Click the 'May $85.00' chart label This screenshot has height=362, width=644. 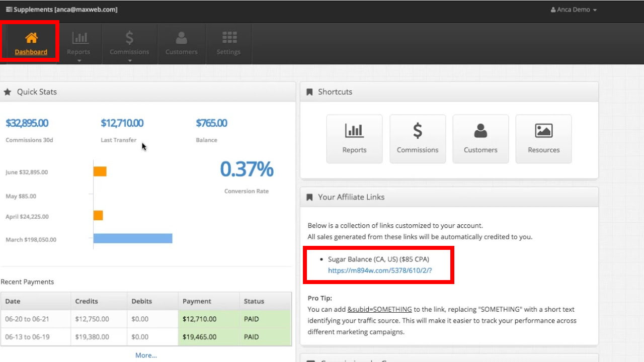pyautogui.click(x=21, y=196)
